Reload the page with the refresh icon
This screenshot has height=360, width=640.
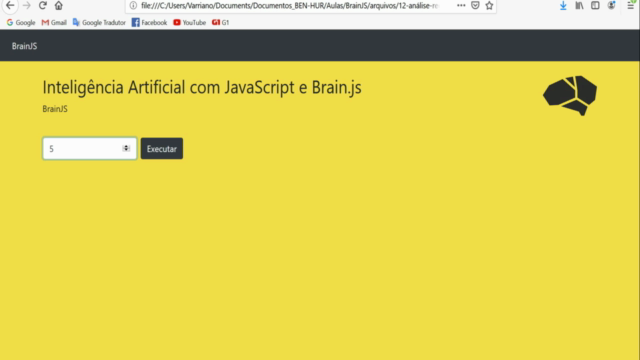42,5
